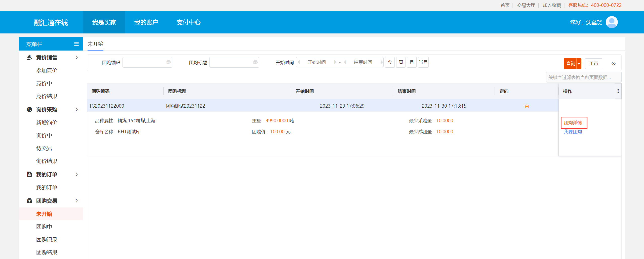
Task: Open 交易大厅 link
Action: point(526,5)
